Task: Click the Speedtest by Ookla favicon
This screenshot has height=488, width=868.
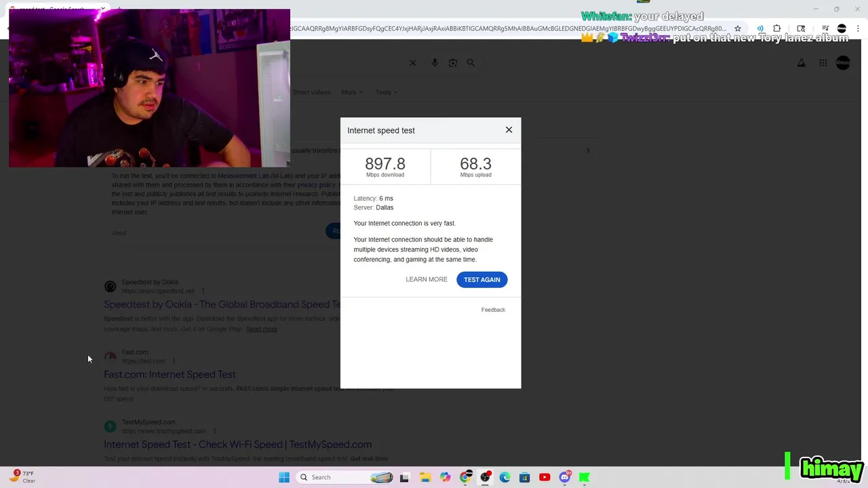Action: click(110, 287)
